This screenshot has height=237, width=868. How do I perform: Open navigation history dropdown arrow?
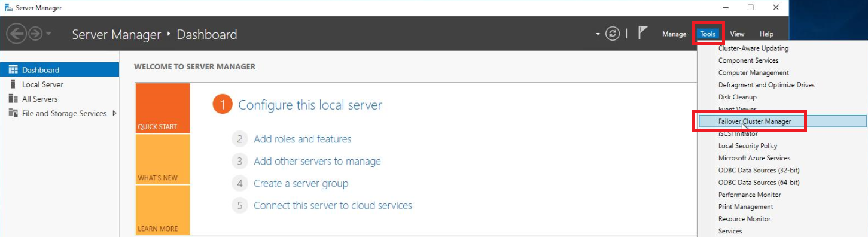tap(48, 34)
